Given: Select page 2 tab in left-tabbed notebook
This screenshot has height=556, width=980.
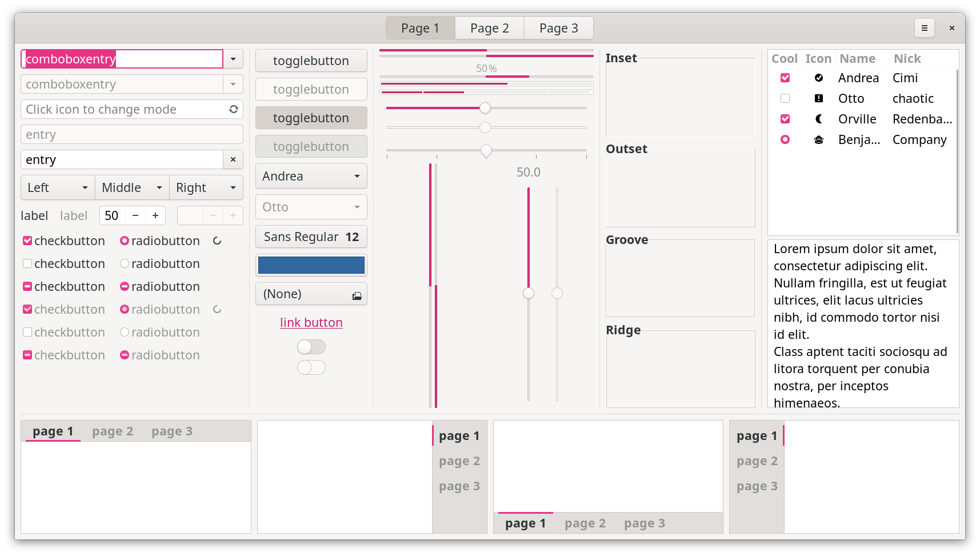Looking at the screenshot, I should 757,461.
